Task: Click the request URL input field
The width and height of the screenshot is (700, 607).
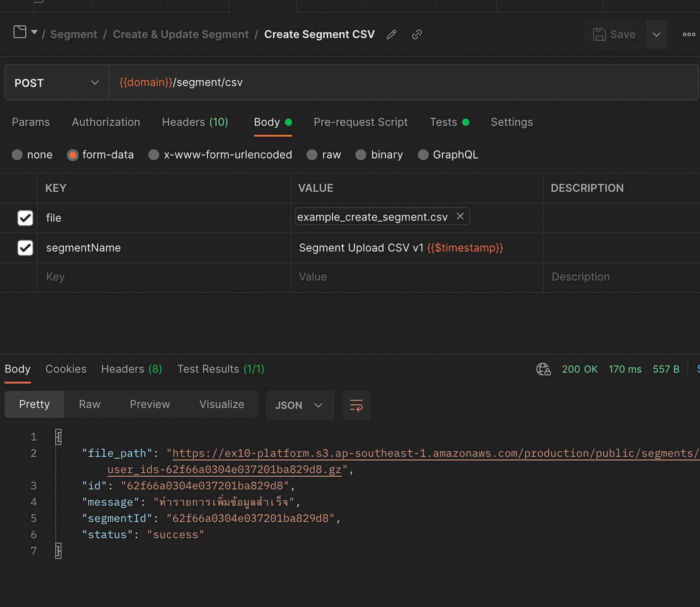Action: click(x=350, y=82)
